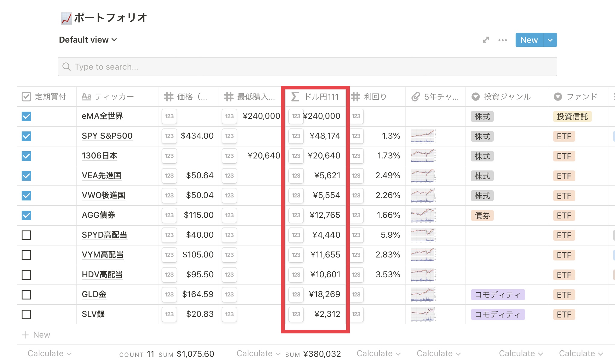615x364 pixels.
Task: Expand the arrow next to New button
Action: 550,40
